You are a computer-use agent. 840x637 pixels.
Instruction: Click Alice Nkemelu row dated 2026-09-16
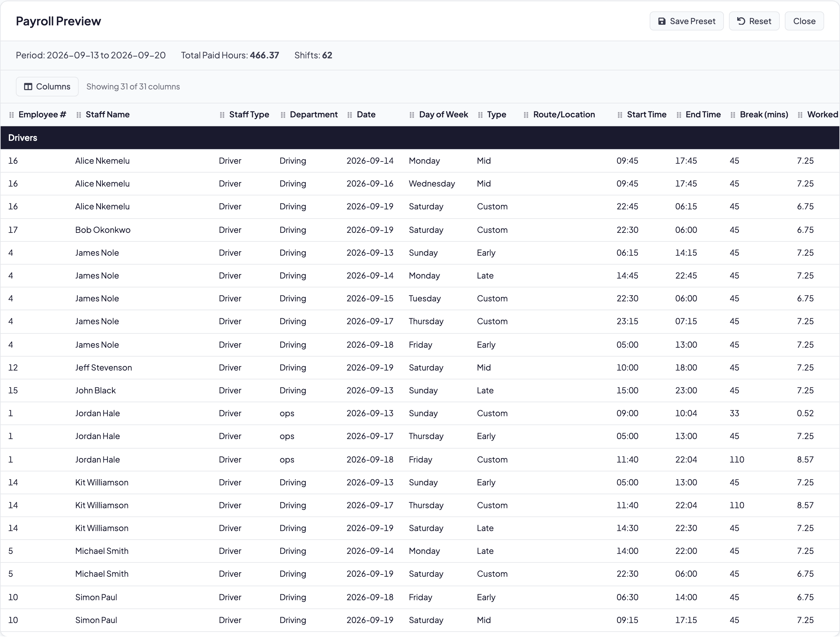coord(420,184)
